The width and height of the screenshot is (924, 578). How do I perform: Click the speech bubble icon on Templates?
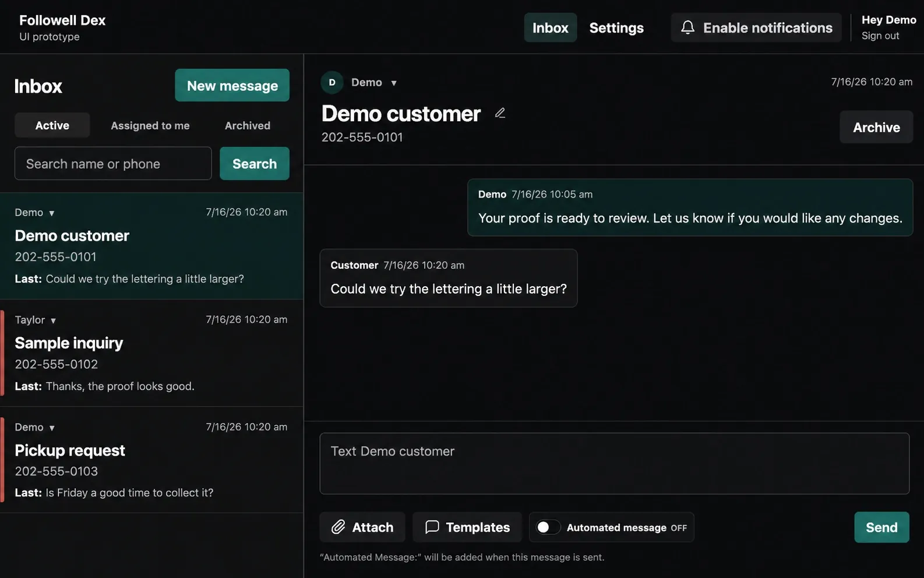tap(432, 527)
